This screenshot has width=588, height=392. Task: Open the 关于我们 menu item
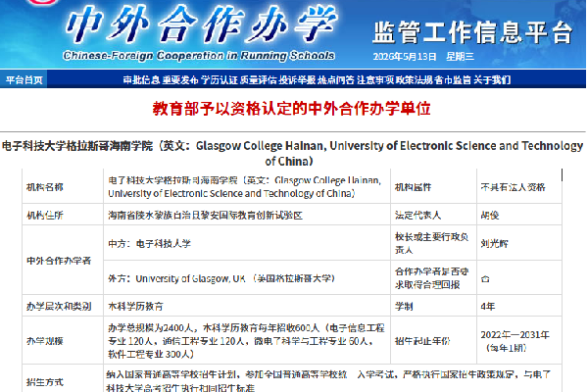[492, 80]
